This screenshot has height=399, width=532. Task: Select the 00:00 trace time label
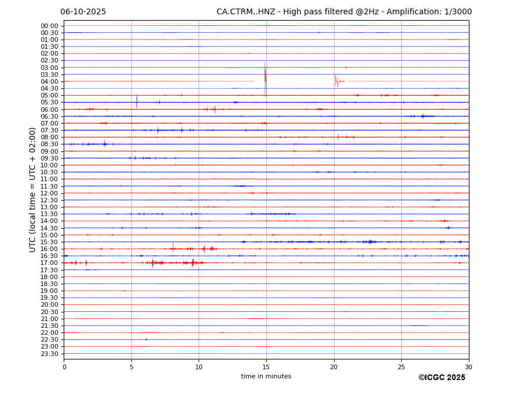(x=49, y=26)
